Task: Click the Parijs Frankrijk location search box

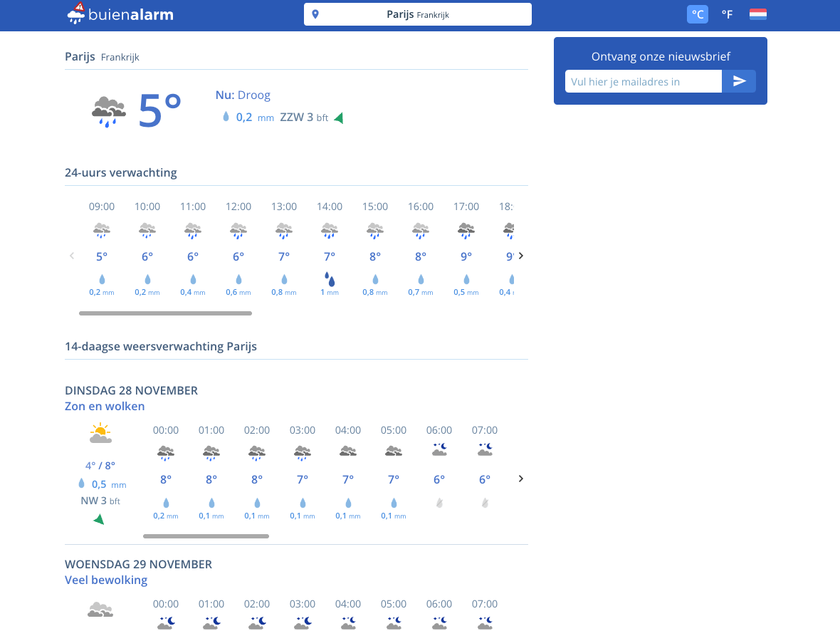Action: click(418, 14)
